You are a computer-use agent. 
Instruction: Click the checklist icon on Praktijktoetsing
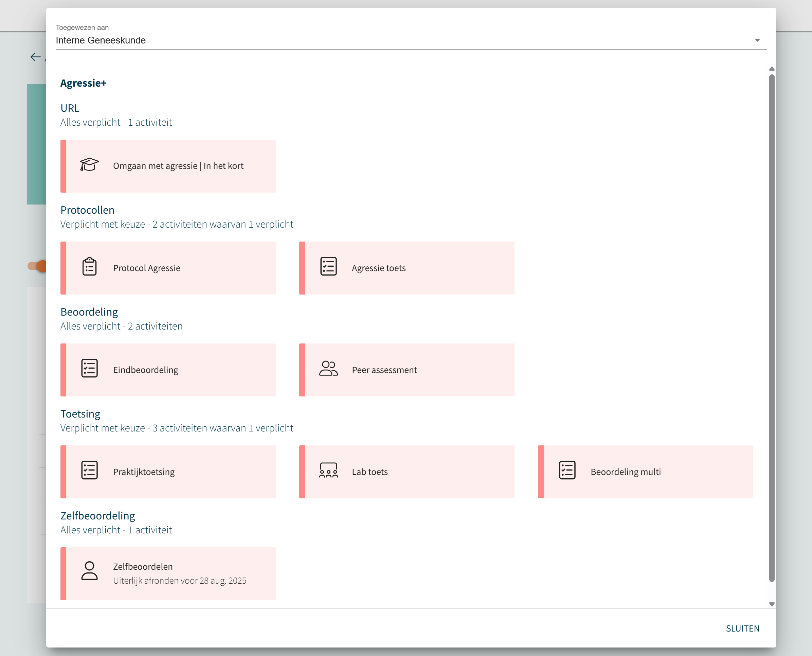[x=90, y=471]
